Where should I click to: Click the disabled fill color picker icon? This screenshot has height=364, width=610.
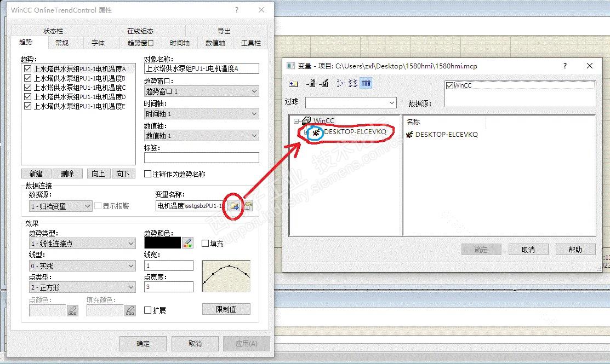130,310
